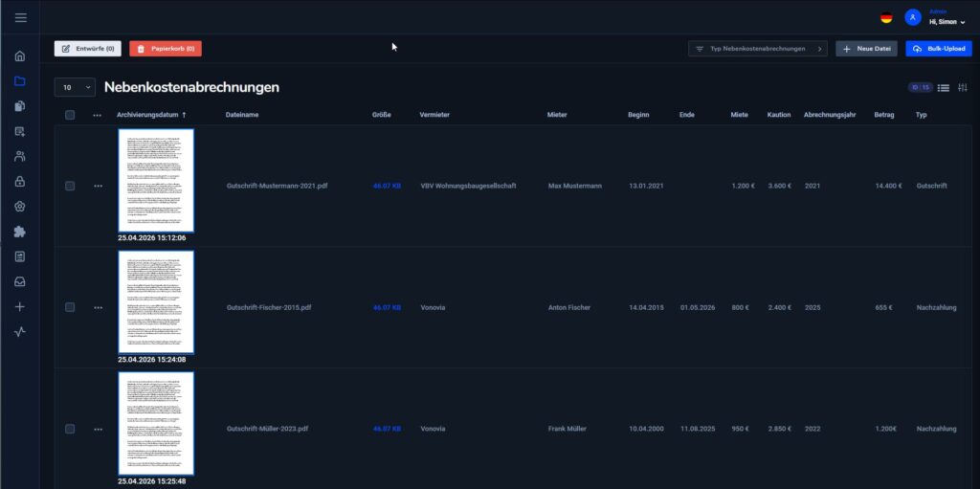Expand the Hi, Simon user menu
The height and width of the screenshot is (489, 980).
click(x=947, y=22)
